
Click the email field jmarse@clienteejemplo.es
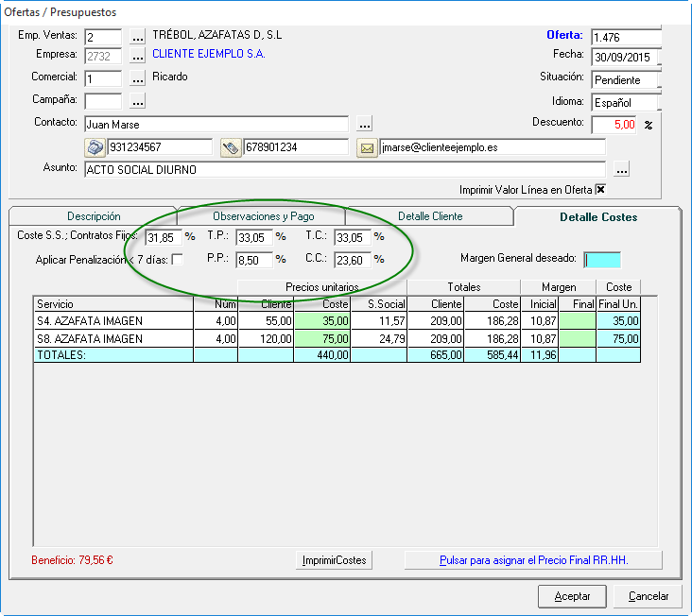(x=493, y=147)
